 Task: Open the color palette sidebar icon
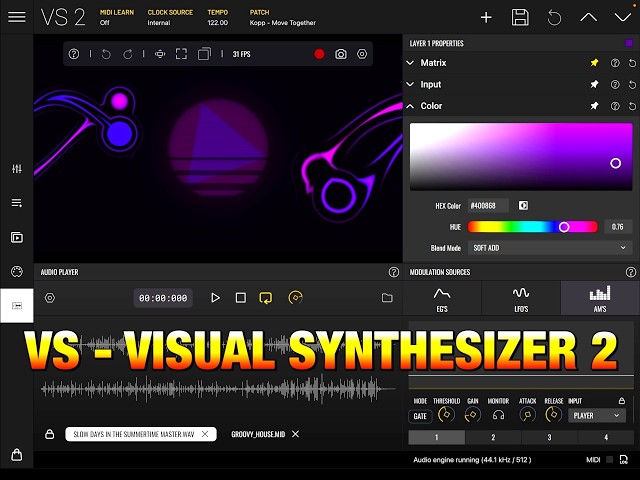click(x=17, y=271)
